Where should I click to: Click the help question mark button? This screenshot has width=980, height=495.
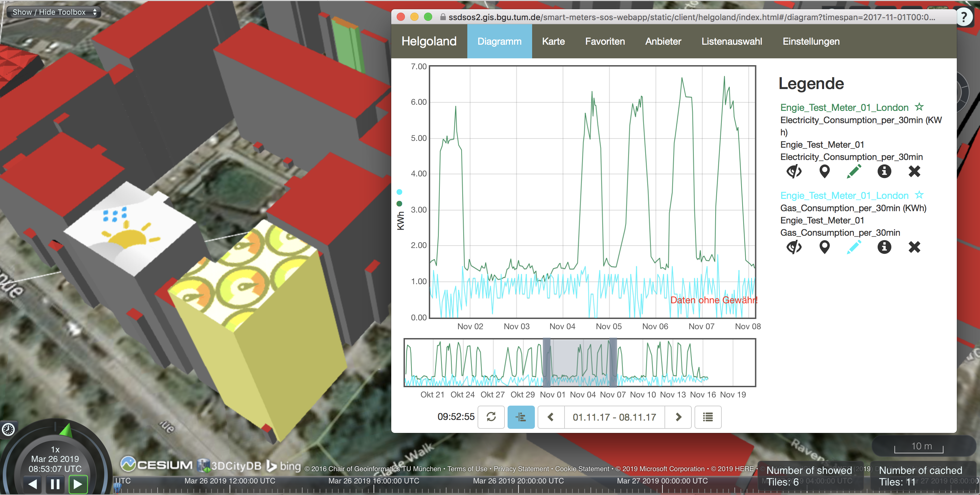click(x=964, y=17)
